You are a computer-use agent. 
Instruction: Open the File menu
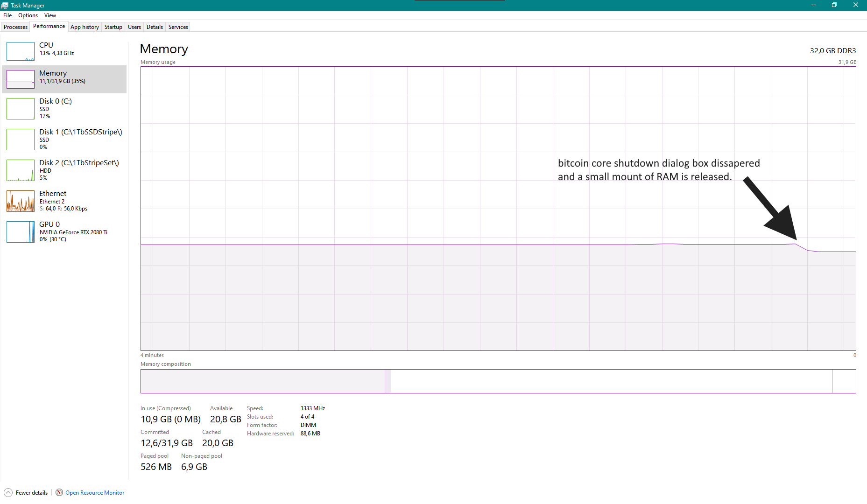coord(7,15)
